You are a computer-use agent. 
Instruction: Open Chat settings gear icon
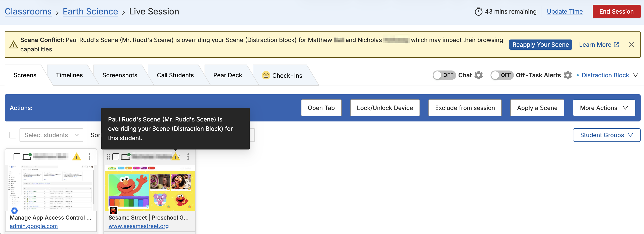click(478, 75)
